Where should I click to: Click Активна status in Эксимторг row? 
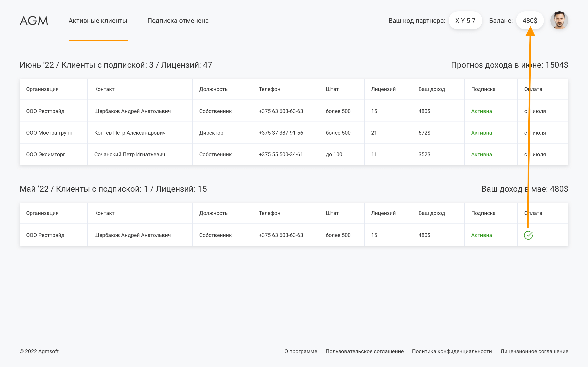click(x=481, y=154)
